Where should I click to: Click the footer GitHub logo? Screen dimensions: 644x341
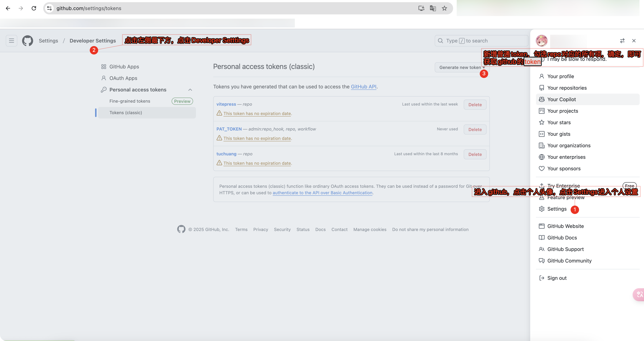[181, 229]
